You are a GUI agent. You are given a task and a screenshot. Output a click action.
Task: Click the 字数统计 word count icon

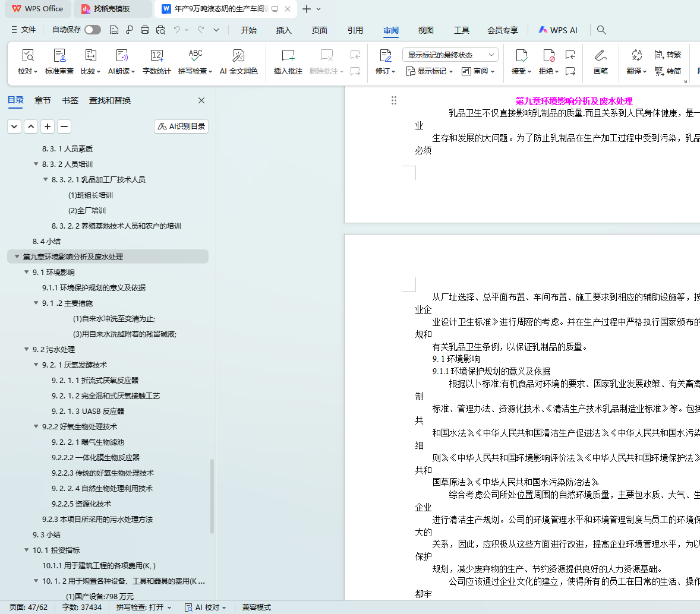coord(157,56)
